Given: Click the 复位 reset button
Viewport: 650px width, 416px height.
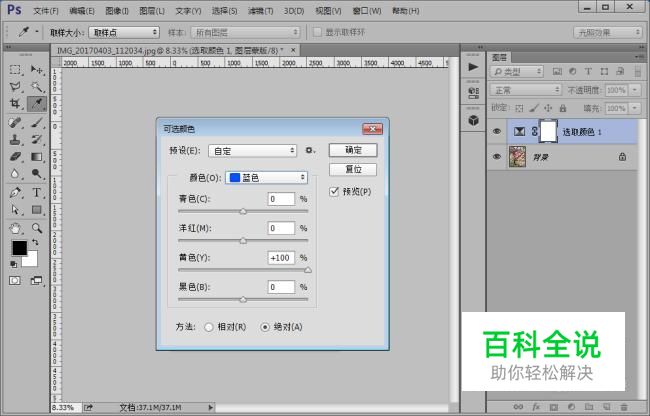Looking at the screenshot, I should click(353, 169).
